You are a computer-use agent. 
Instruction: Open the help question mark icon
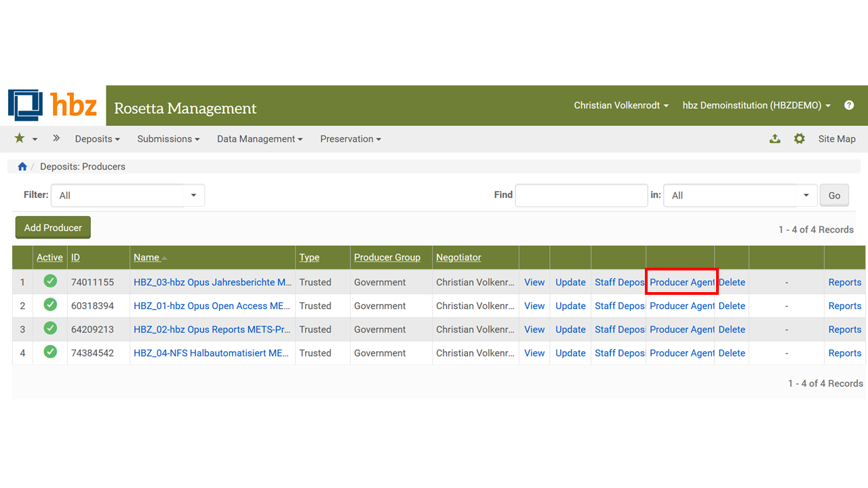click(x=848, y=105)
